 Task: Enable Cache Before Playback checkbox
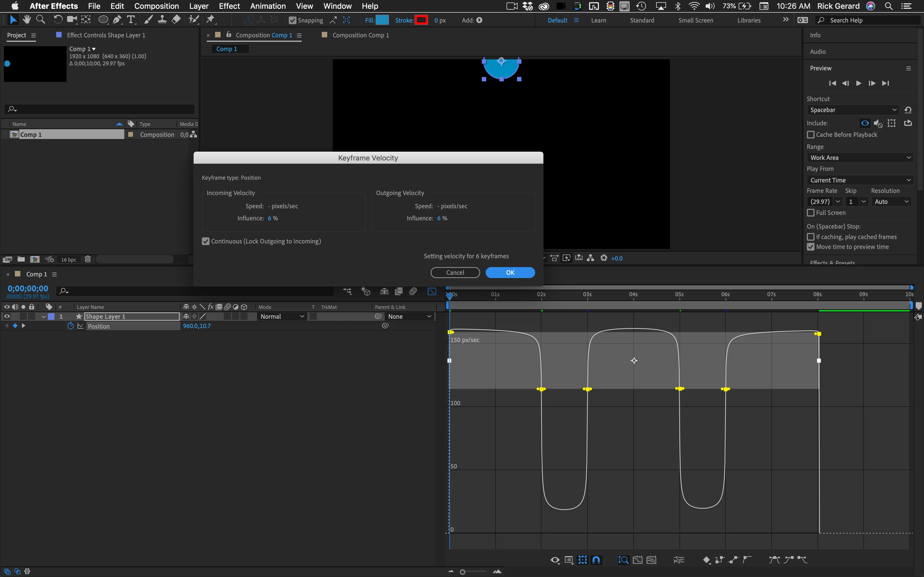(811, 135)
